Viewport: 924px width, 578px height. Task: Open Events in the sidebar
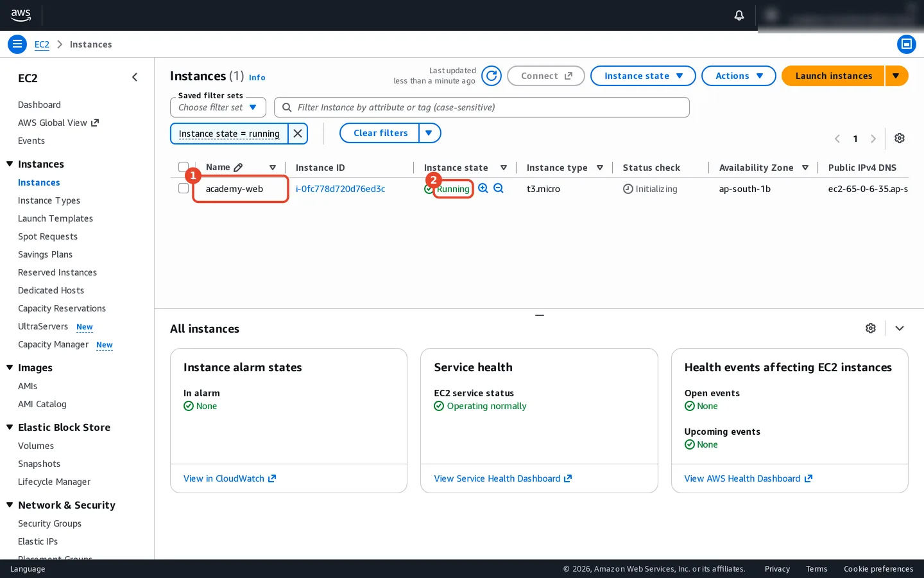tap(31, 141)
